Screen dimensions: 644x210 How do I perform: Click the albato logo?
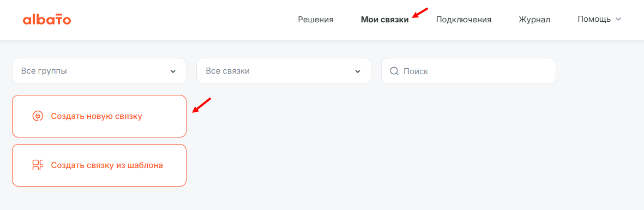pos(47,19)
